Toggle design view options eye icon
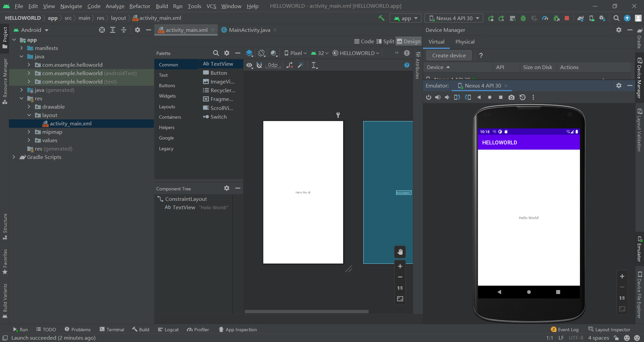Image resolution: width=644 pixels, height=342 pixels. tap(249, 65)
